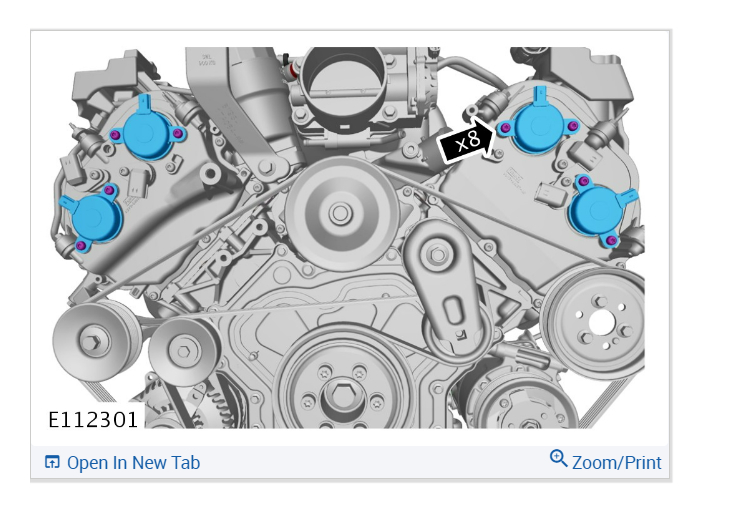Click the purple bolt below the lower-left blue cover

point(81,245)
